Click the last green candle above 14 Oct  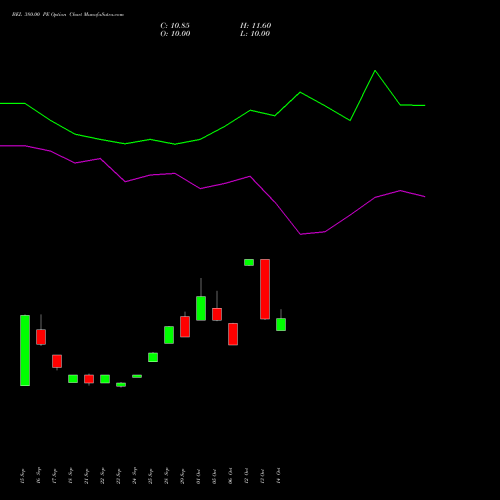click(281, 324)
